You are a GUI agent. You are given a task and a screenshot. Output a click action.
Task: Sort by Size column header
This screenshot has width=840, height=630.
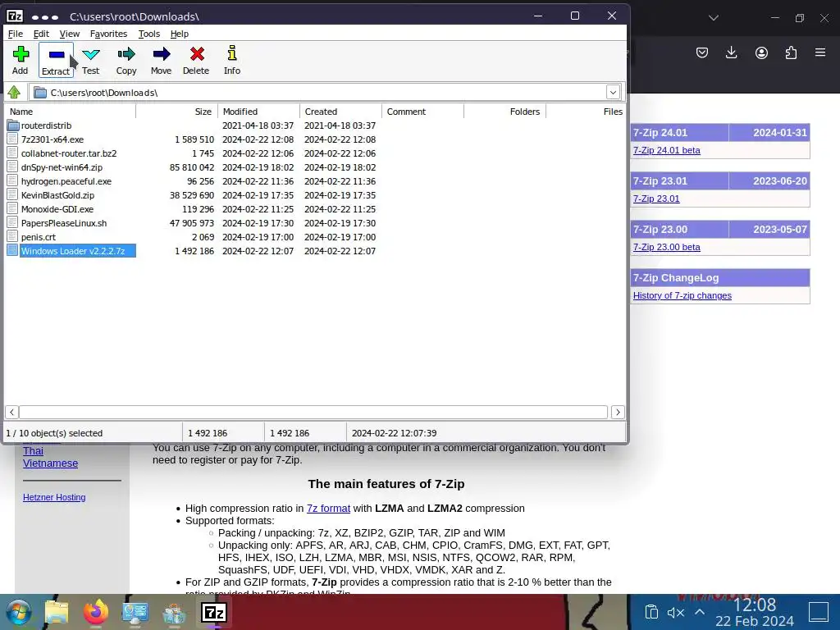[x=177, y=112]
